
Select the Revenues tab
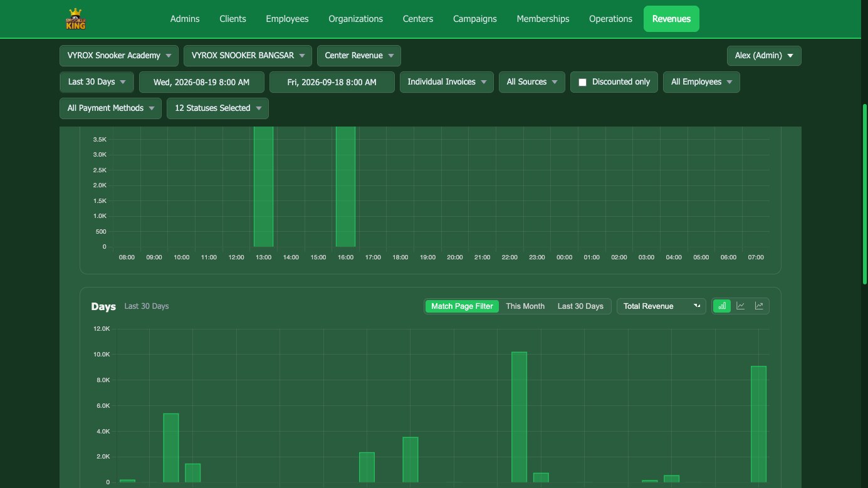click(671, 19)
